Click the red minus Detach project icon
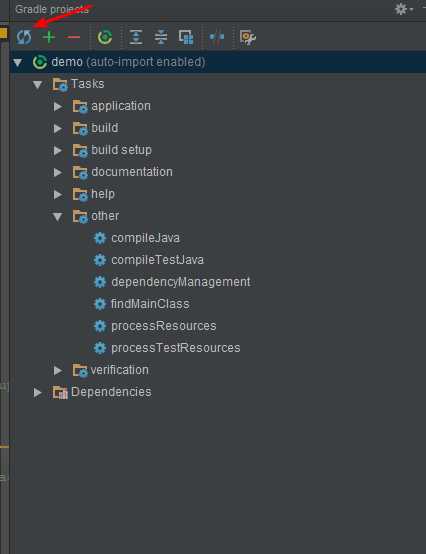The height and width of the screenshot is (554, 426). pyautogui.click(x=73, y=37)
